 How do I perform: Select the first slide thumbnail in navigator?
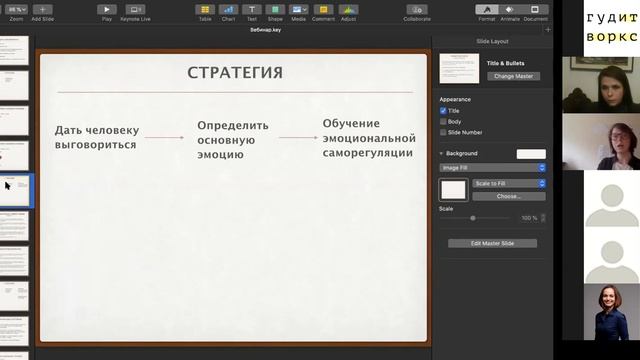[14, 50]
